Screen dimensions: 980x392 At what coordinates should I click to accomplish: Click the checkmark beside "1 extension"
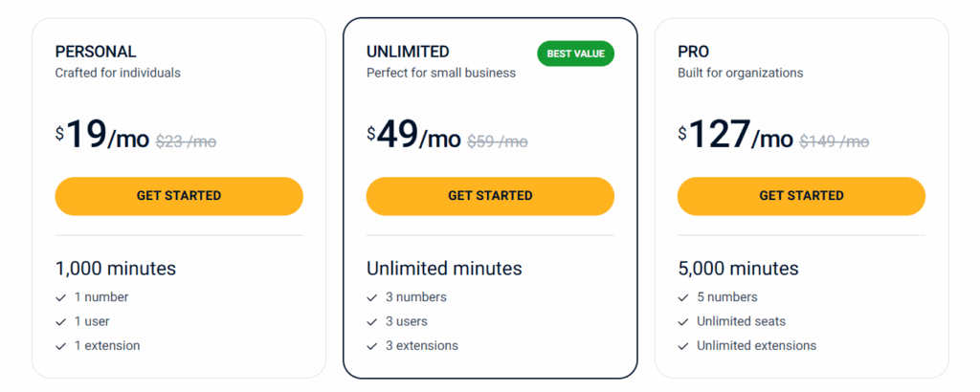coord(61,346)
